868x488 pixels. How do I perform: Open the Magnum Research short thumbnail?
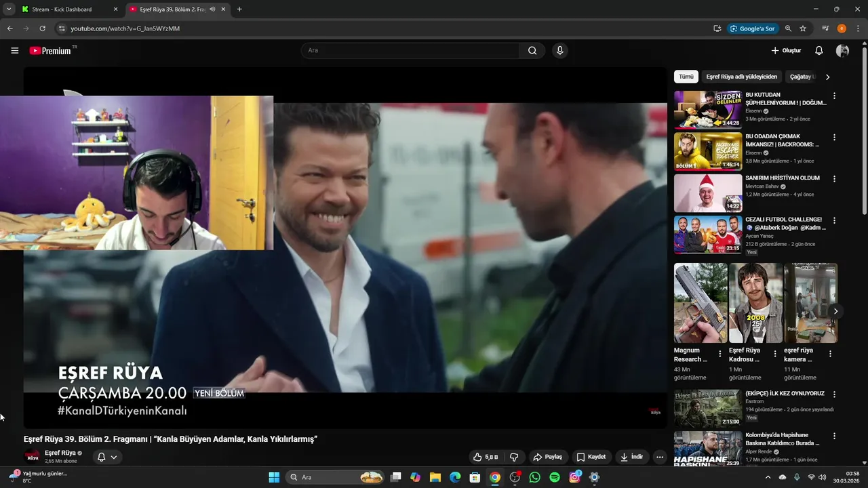coord(701,303)
